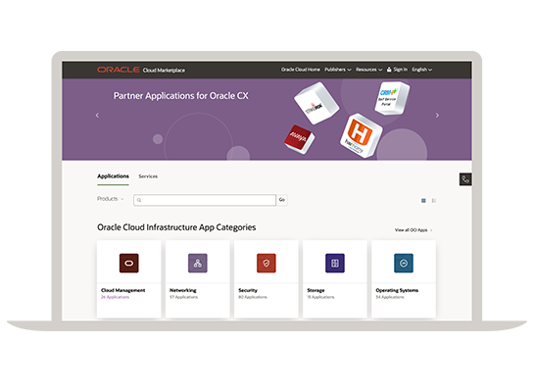Select the Applications tab

(x=114, y=176)
